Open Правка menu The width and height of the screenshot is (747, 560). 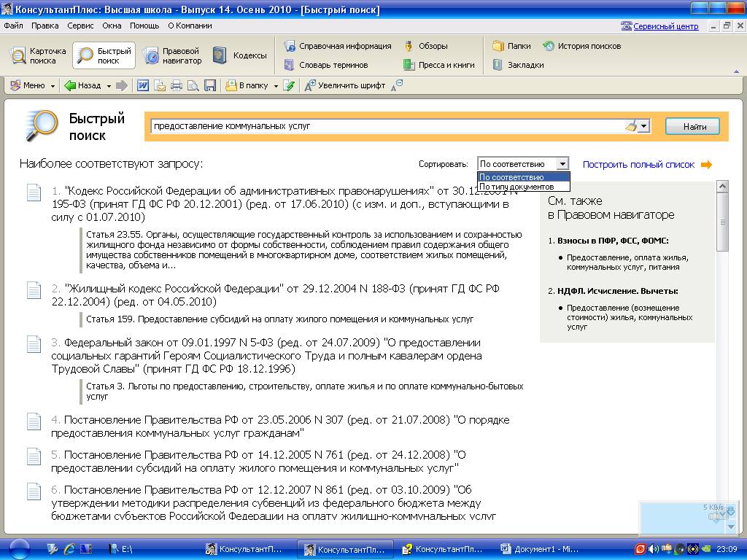(44, 26)
